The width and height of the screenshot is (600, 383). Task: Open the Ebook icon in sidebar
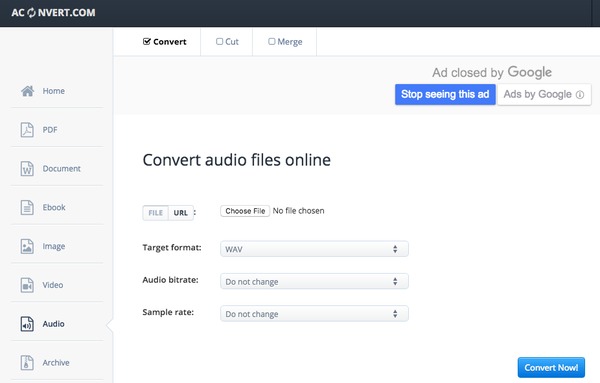27,207
